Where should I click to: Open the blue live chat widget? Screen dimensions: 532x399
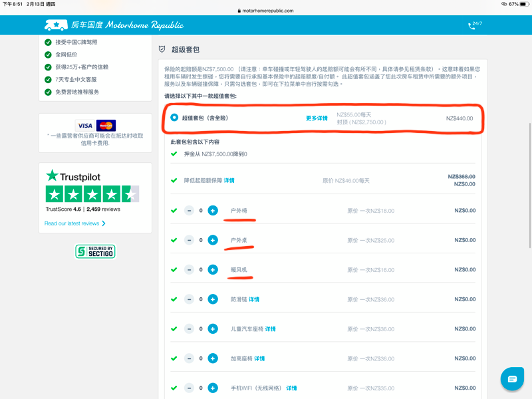pos(512,378)
